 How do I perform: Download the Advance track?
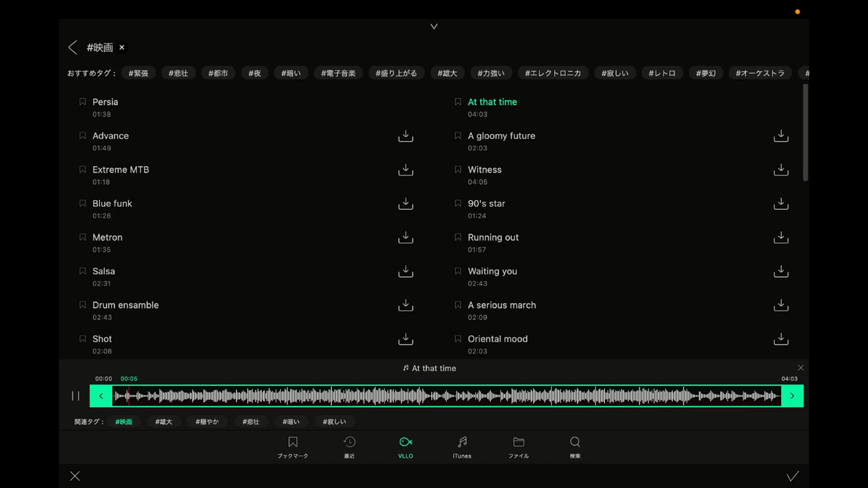406,136
